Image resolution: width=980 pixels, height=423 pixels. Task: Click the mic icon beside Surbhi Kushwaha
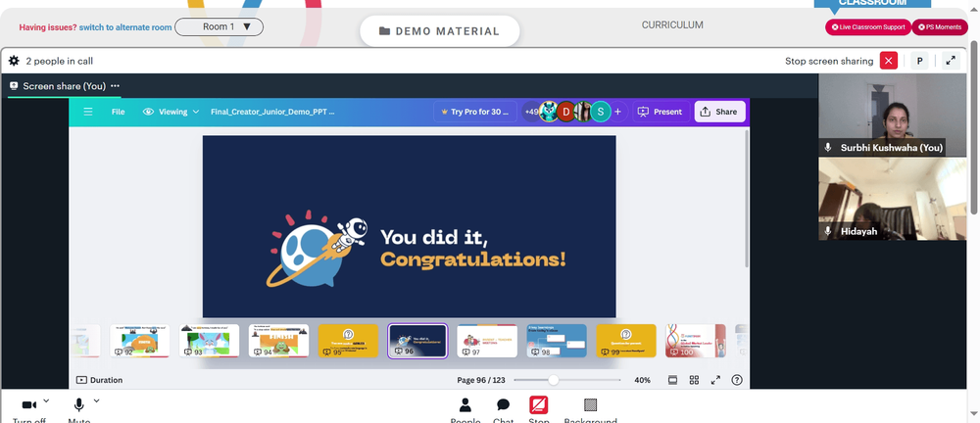tap(828, 148)
